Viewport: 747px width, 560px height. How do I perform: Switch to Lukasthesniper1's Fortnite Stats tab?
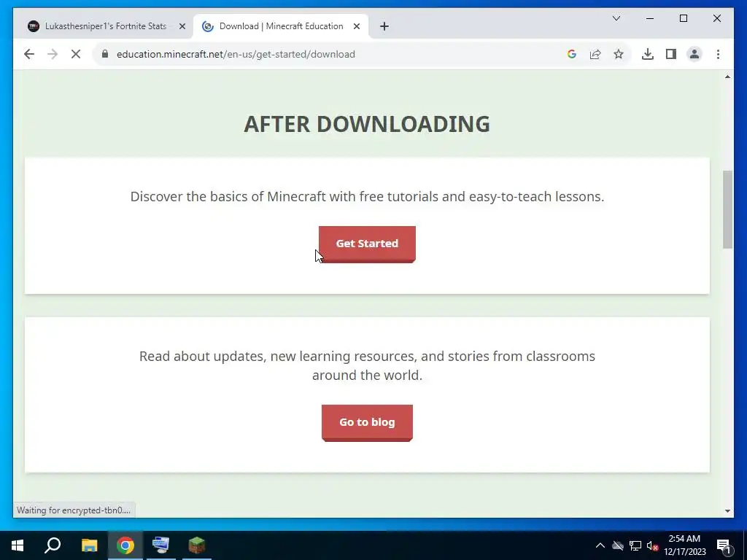106,26
